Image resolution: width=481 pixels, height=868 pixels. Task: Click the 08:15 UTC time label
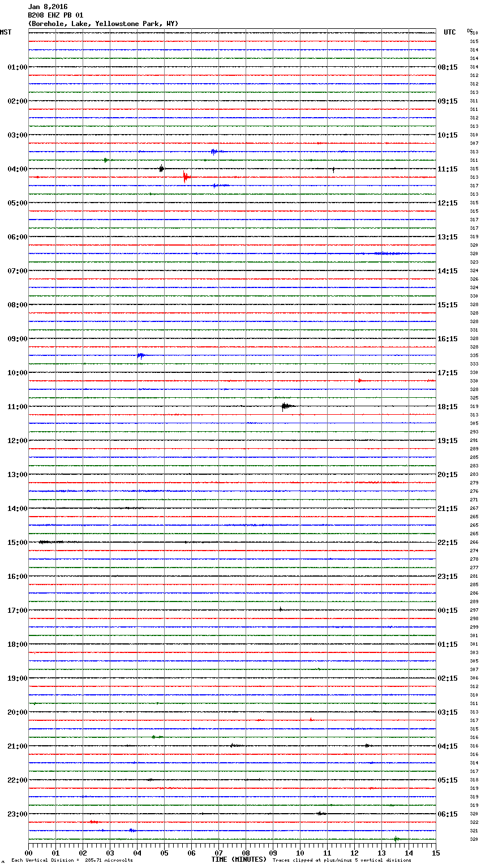click(x=448, y=67)
